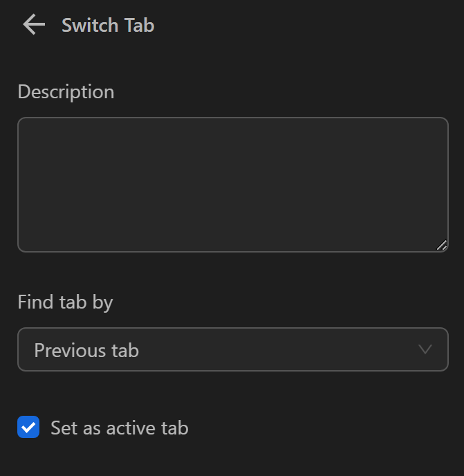Click the blue checkmark icon
The width and height of the screenshot is (464, 476).
point(28,428)
